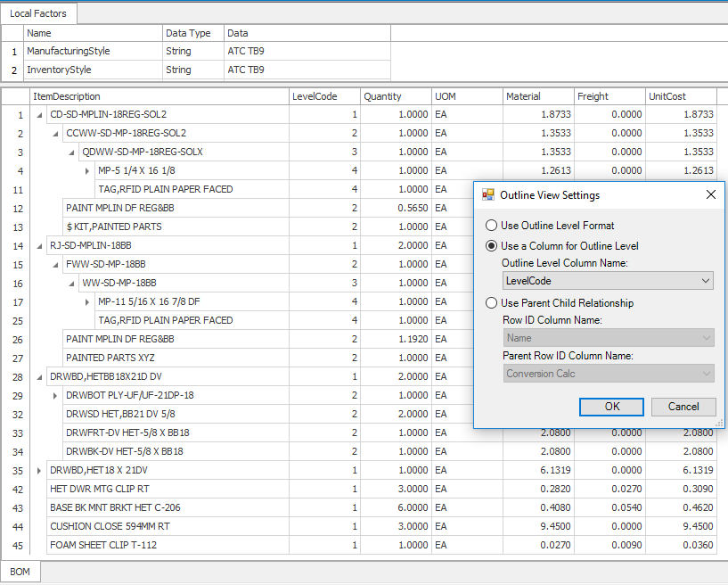Collapse the DRWBD,HETBB18X21D DV row
Screen dimensions: 728x585
[38, 376]
